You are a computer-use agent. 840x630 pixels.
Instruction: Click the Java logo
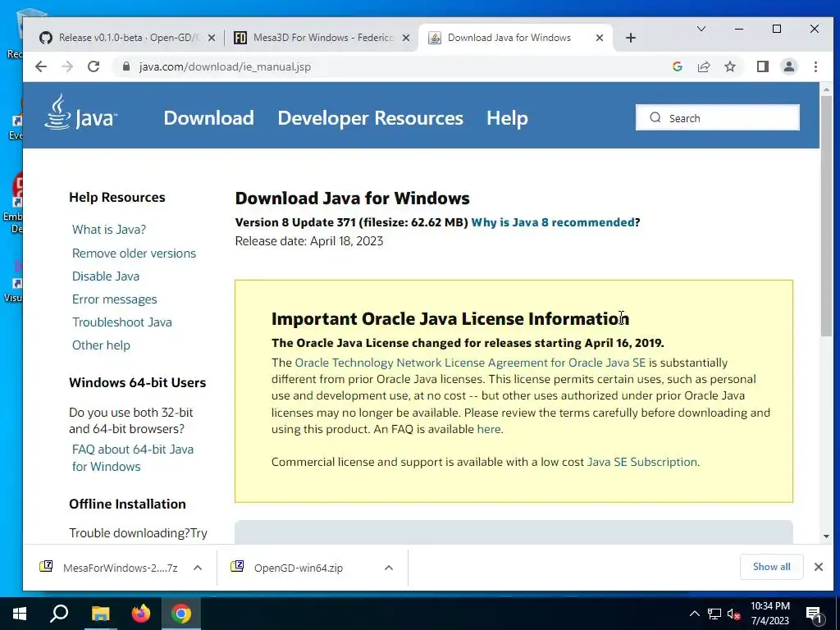(81, 112)
